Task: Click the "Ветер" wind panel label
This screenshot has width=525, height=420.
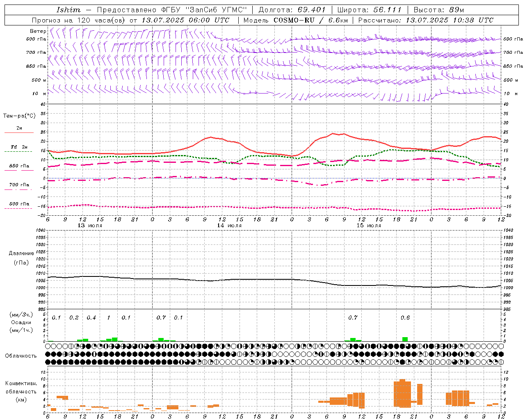Action: (38, 31)
